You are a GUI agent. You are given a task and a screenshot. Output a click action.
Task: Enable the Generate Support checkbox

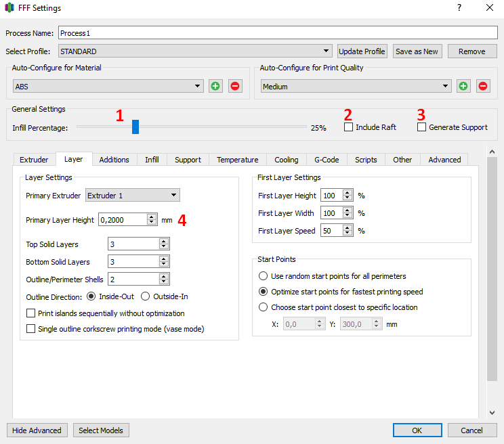(x=422, y=127)
